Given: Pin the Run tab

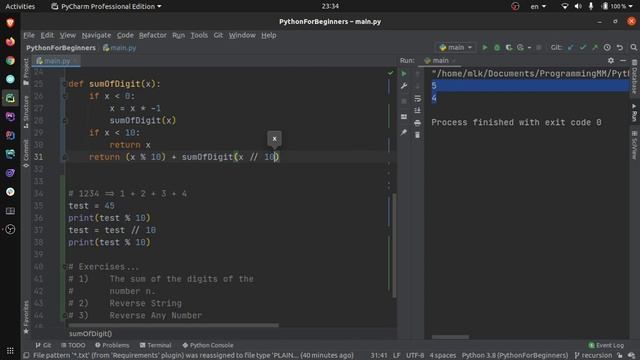Looking at the screenshot, I should pyautogui.click(x=404, y=132).
